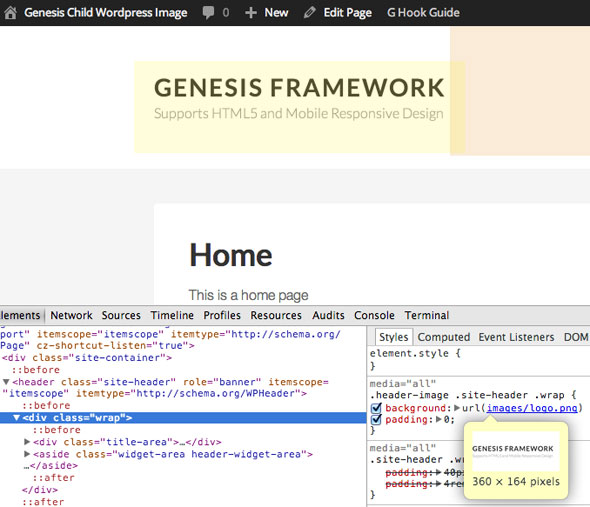Click the Home page heading
The width and height of the screenshot is (590, 507).
pyautogui.click(x=231, y=255)
